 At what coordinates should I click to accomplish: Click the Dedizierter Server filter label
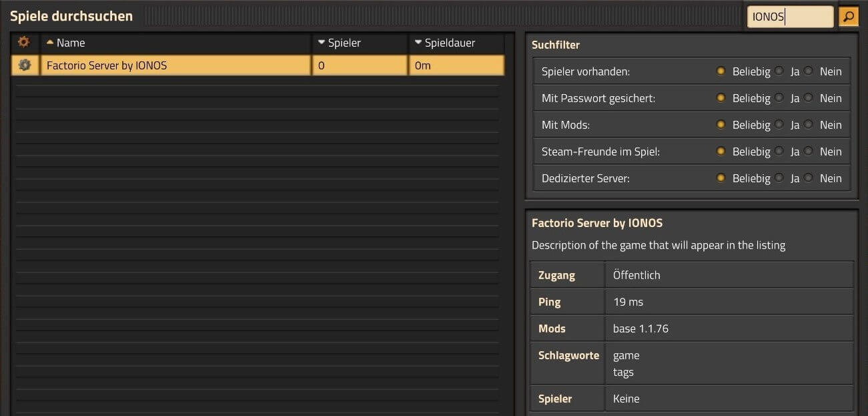coord(586,178)
